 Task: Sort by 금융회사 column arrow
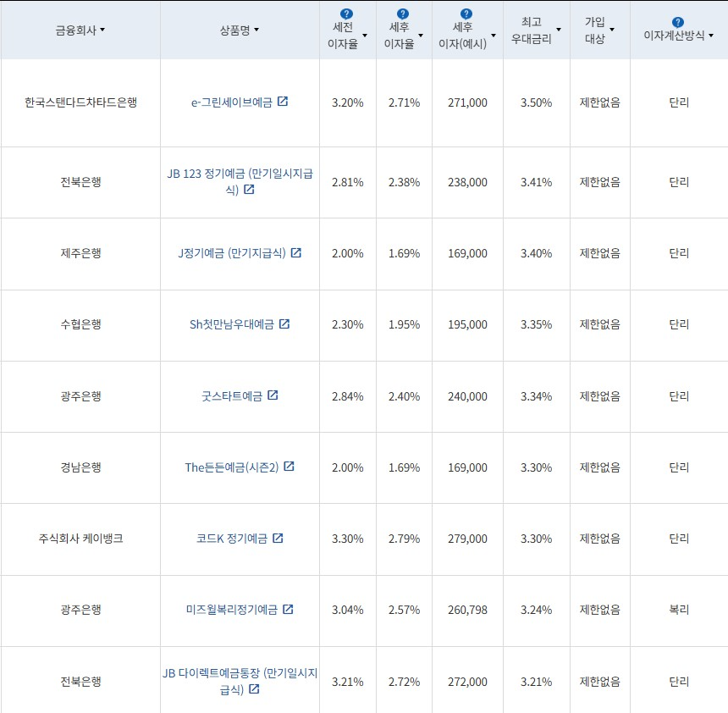tap(102, 30)
